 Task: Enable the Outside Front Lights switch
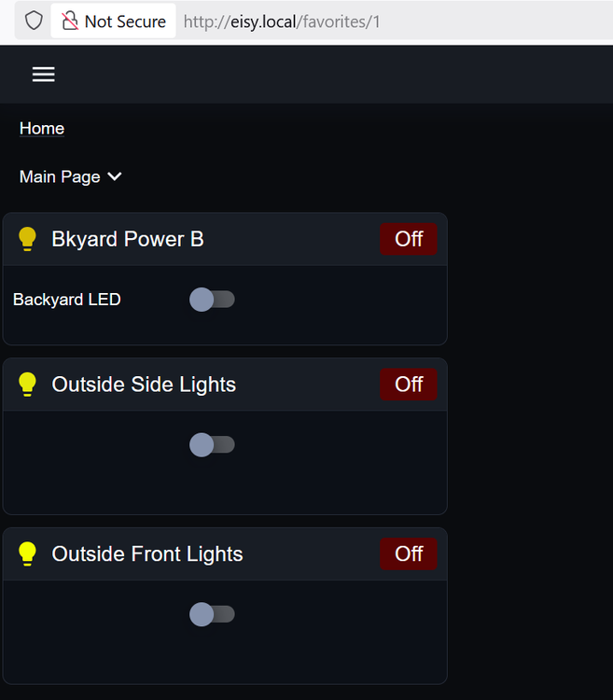point(212,614)
